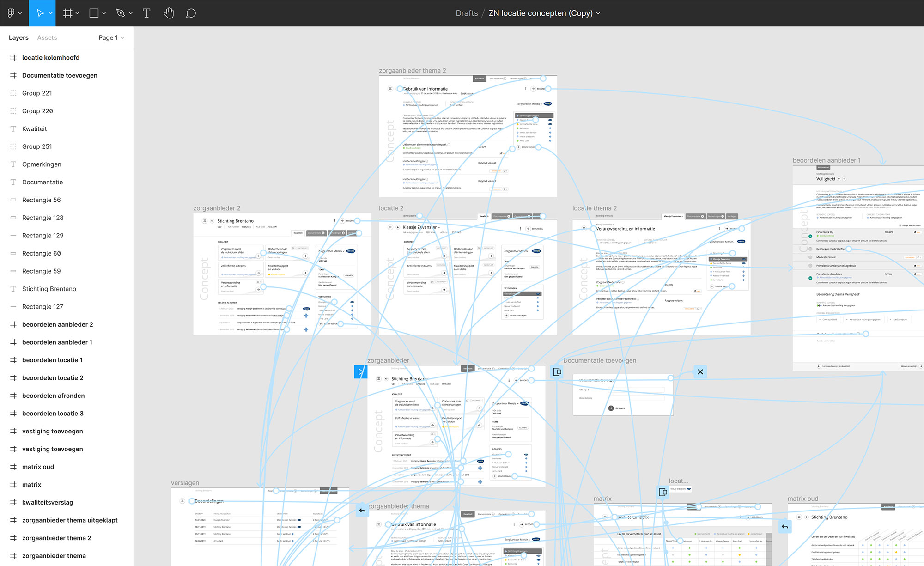Select the pen/vector tool icon

(121, 12)
